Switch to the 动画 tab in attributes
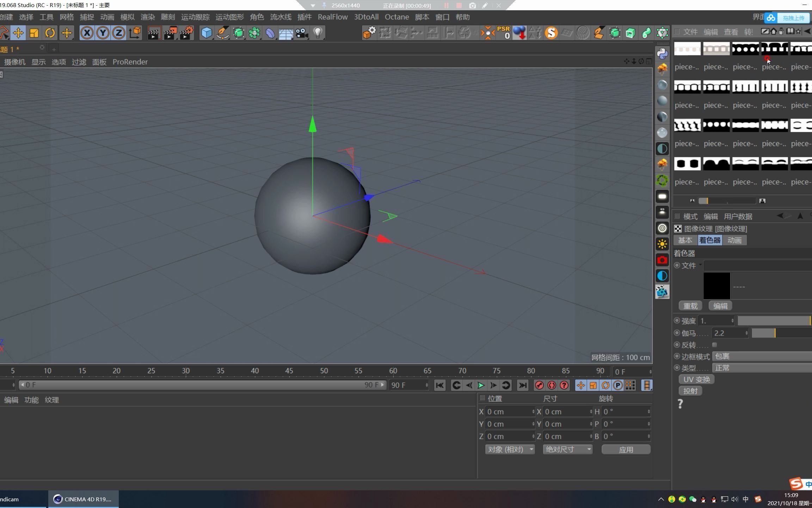 (x=734, y=240)
